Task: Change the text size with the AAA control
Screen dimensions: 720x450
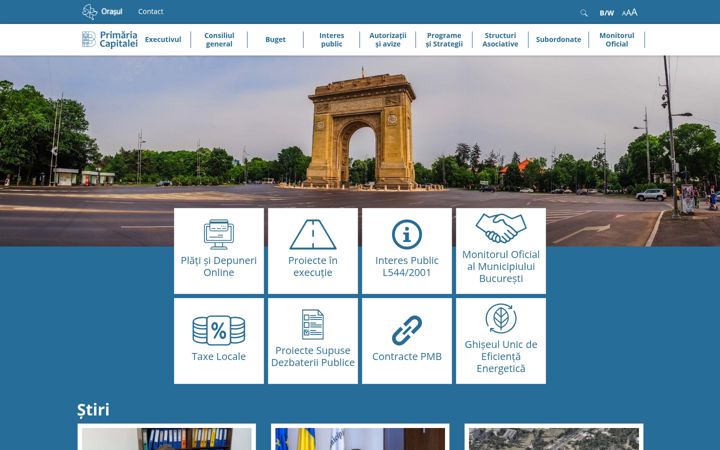Action: point(630,12)
